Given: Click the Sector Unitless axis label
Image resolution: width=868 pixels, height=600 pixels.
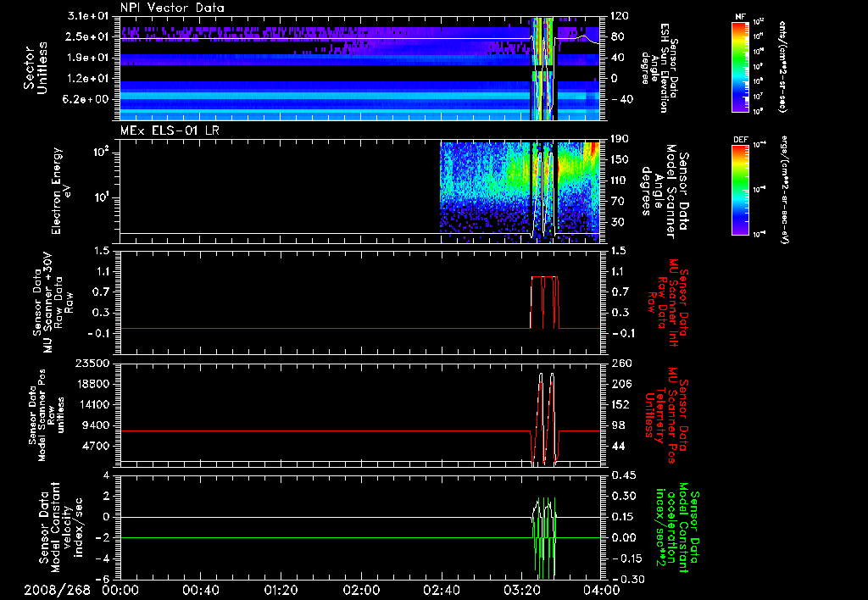Looking at the screenshot, I should 34,66.
